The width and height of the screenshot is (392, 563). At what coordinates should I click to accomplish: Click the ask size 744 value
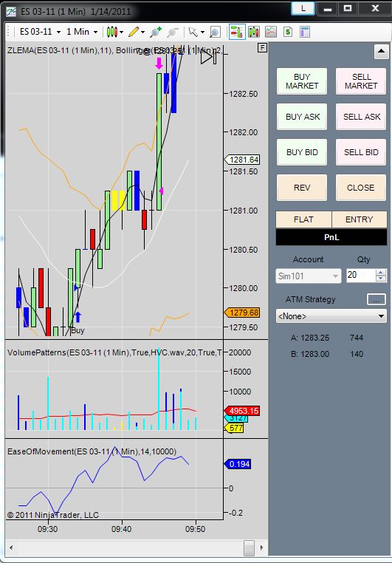357,338
